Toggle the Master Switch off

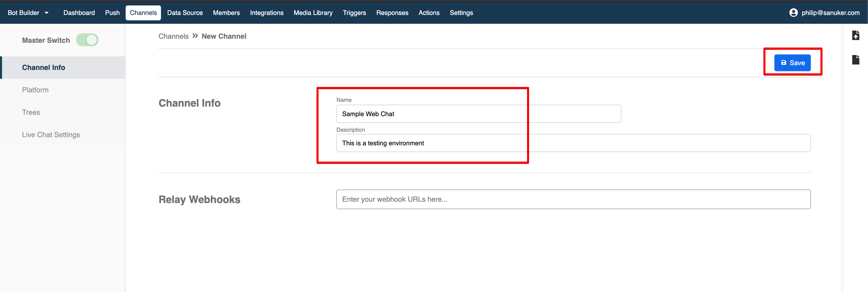[x=87, y=40]
